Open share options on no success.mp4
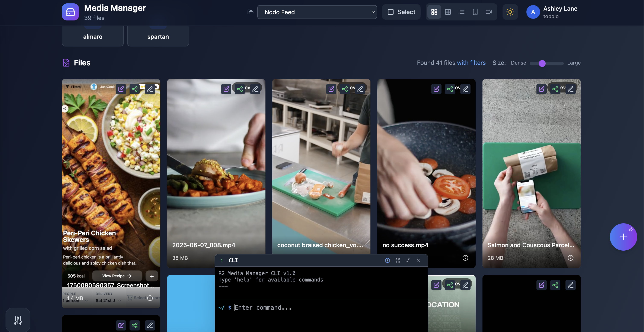This screenshot has height=332, width=644. (x=450, y=89)
